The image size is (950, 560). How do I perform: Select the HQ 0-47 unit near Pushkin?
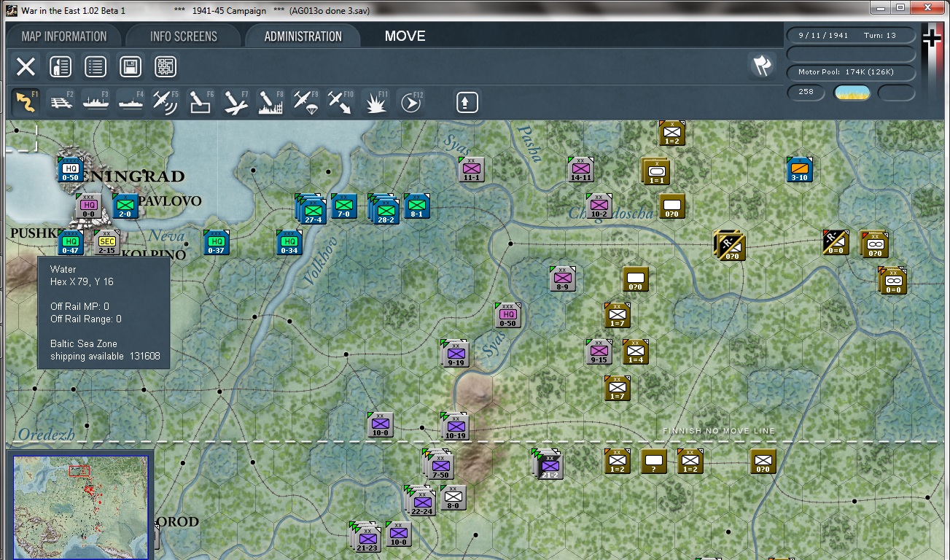coord(70,243)
